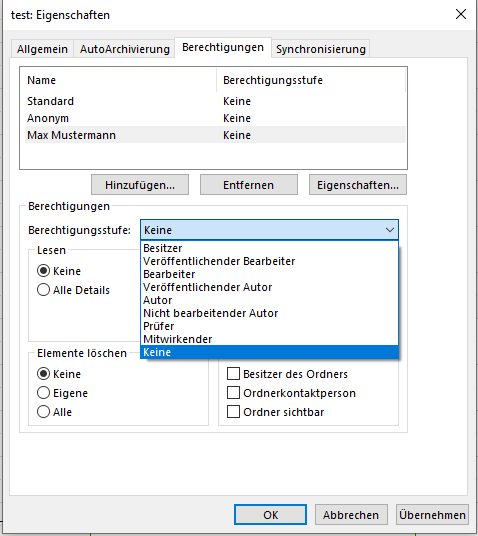Choose Besitzer from the dropdown list
The width and height of the screenshot is (478, 536).
(269, 248)
